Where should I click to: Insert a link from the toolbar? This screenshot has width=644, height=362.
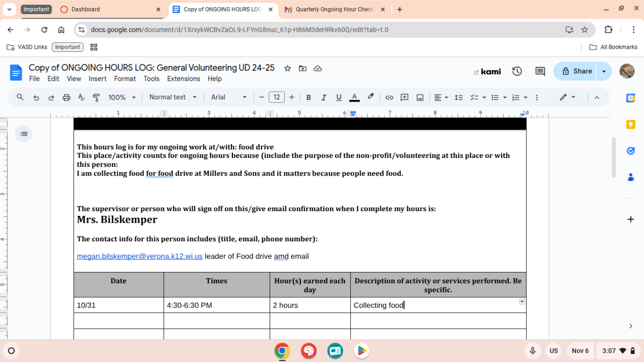click(x=389, y=98)
